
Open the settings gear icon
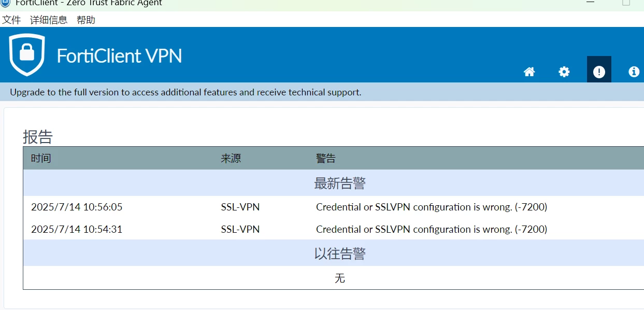[564, 72]
